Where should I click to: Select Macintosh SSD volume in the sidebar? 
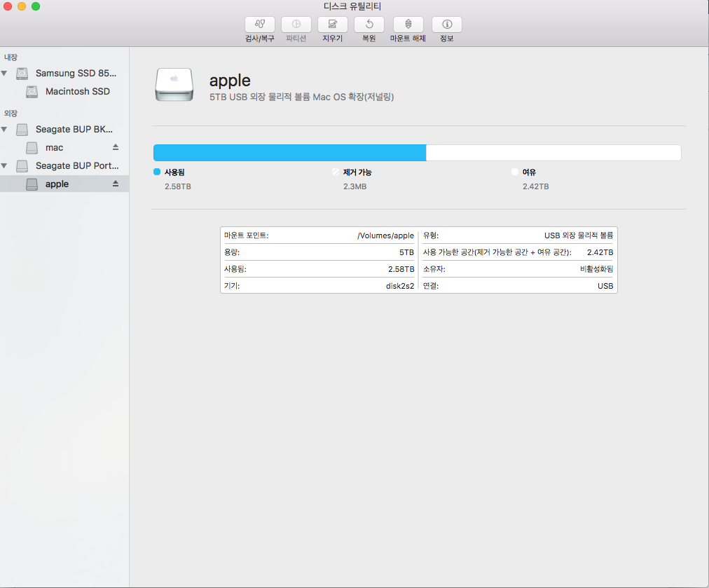click(77, 91)
